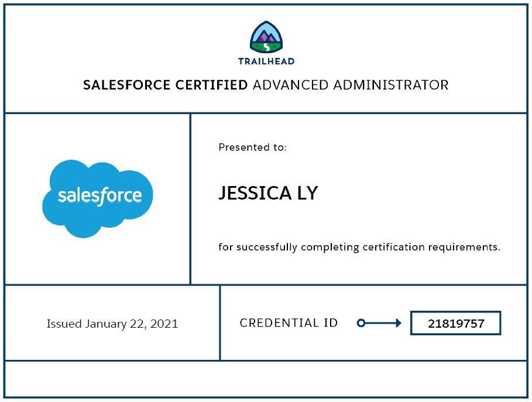Click the 'SALESFORCE CERTIFIED' bold heading
532x402 pixels.
pos(166,85)
